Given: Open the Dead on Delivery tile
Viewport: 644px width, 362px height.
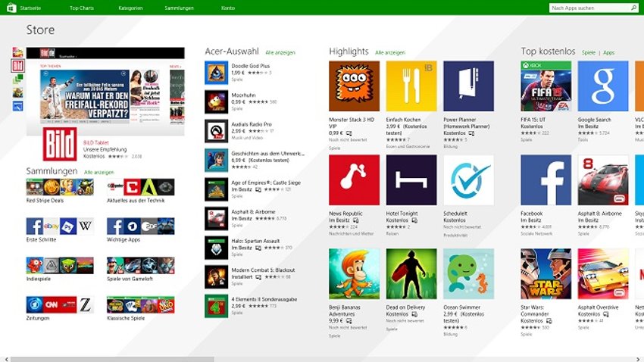Looking at the screenshot, I should tap(411, 273).
